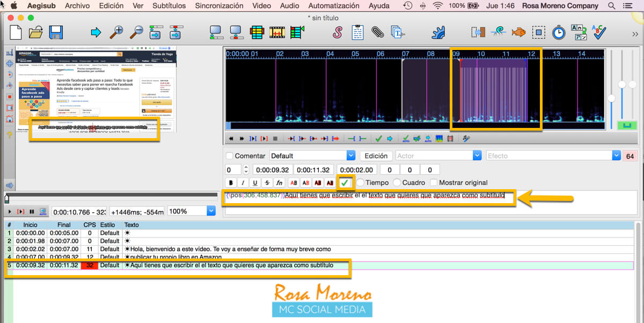This screenshot has height=323, width=644.
Task: Enable the Mostrar original checkbox
Action: click(x=434, y=183)
